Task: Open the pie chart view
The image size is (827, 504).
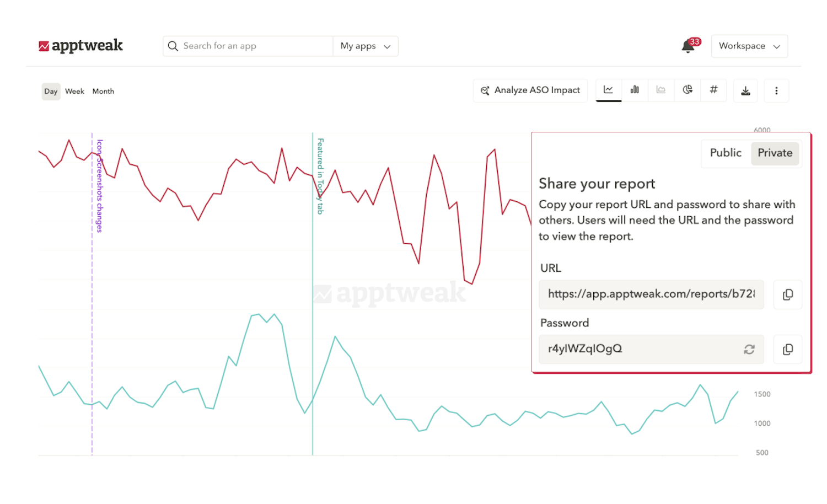Action: coord(688,90)
